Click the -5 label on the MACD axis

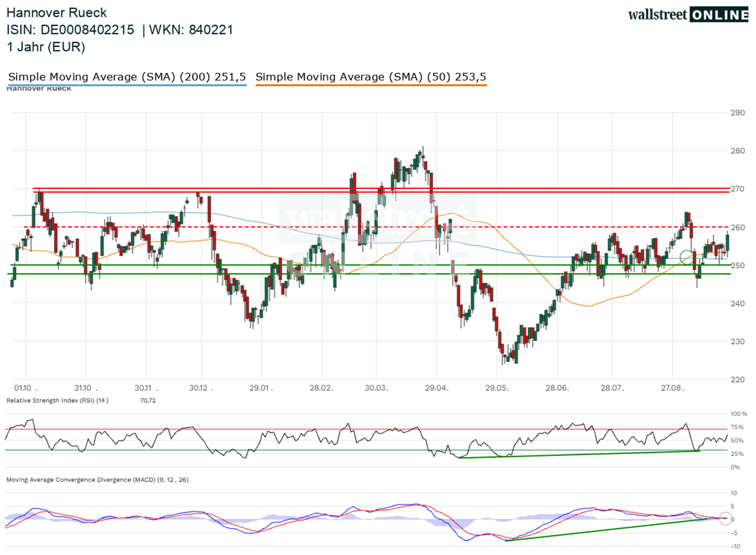click(x=734, y=533)
